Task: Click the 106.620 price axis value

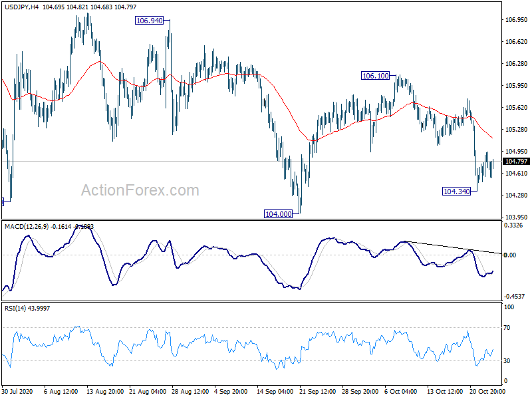Action: point(517,42)
